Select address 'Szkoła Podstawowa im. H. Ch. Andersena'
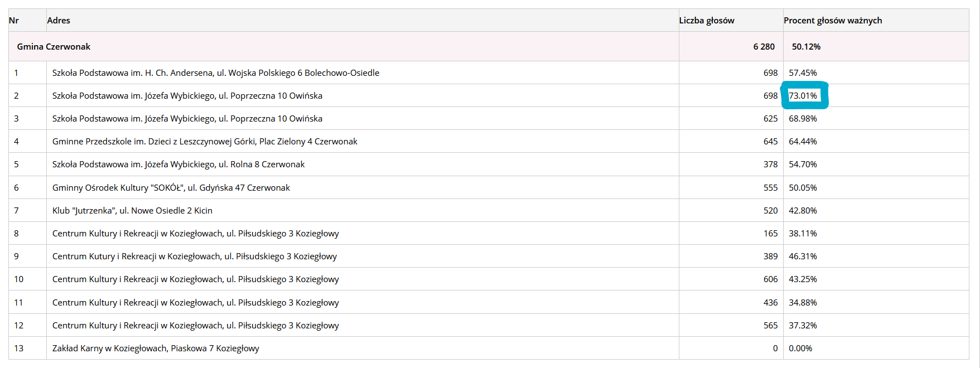This screenshot has height=368, width=980. 216,73
